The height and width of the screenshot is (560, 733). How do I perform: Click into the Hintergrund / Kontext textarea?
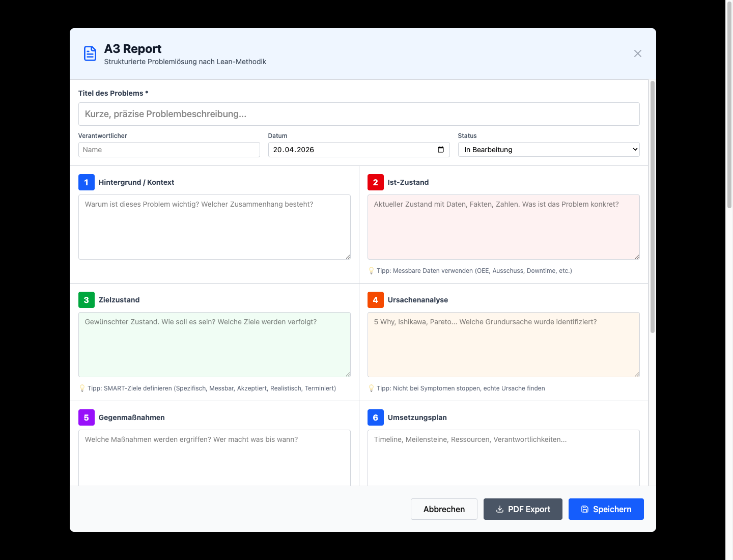[214, 227]
